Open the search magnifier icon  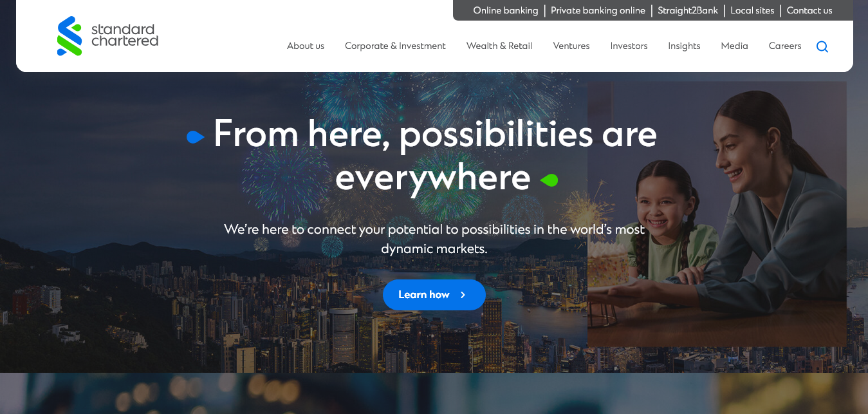click(822, 46)
